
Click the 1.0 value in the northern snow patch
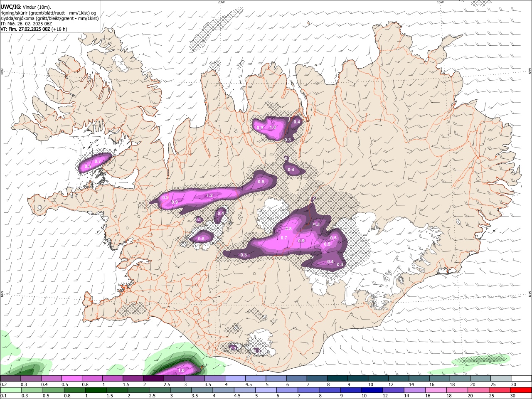[273, 127]
